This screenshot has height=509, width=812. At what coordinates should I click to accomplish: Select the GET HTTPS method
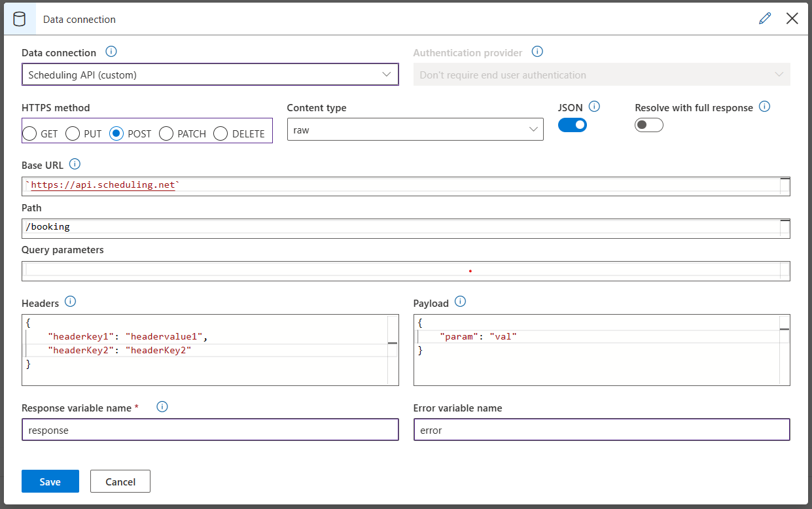(29, 133)
